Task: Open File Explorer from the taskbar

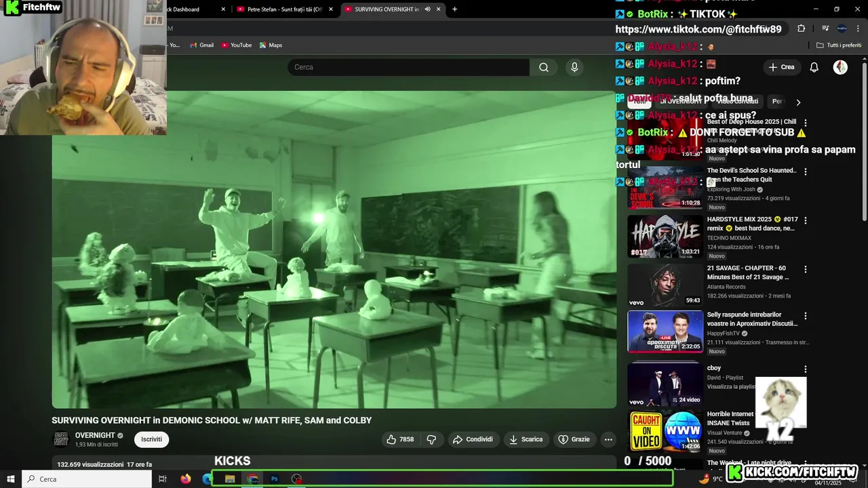Action: (230, 479)
